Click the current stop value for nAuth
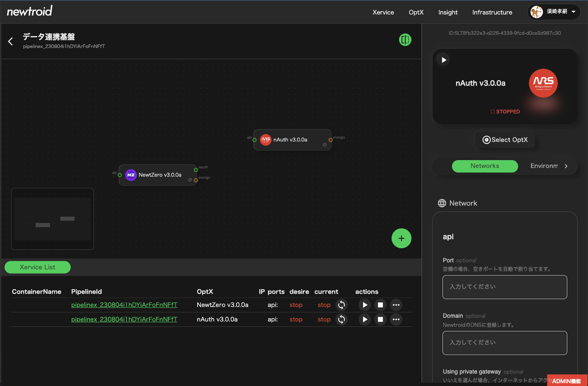Viewport: 588px width, 386px height. 324,319
